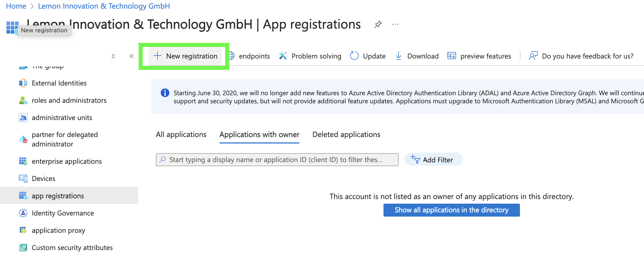Screen dimensions: 644x253
Task: Click the feedback person icon
Action: 533,56
